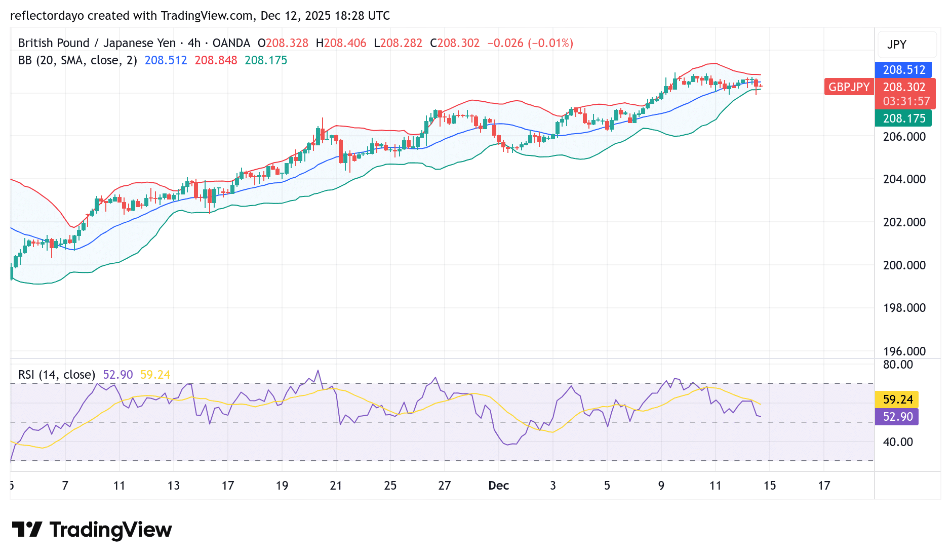Select the GBPJPY symbol label on the price scale
The image size is (951, 560).
pyautogui.click(x=849, y=87)
